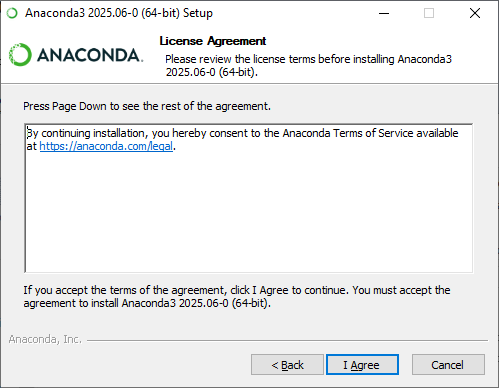This screenshot has height=388, width=499.
Task: Click the 'License Agreement' heading
Action: [x=213, y=41]
